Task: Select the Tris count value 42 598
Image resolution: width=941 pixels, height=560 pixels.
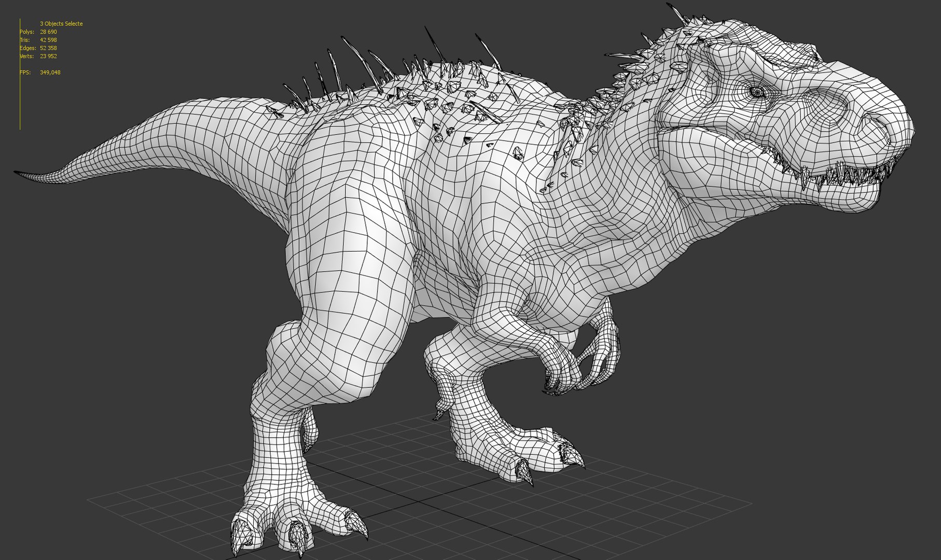Action: click(48, 40)
